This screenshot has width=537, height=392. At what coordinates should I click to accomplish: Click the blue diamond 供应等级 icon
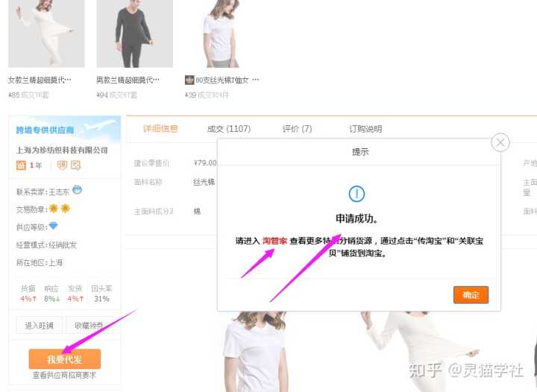(x=53, y=226)
